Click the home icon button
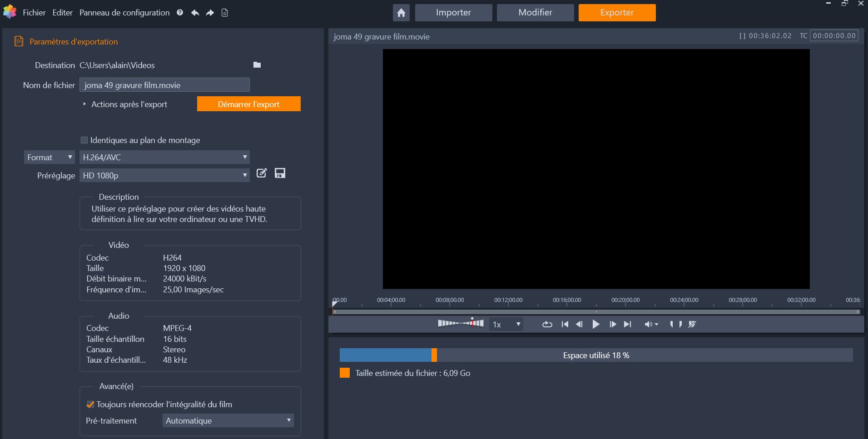This screenshot has width=868, height=439. (x=401, y=13)
